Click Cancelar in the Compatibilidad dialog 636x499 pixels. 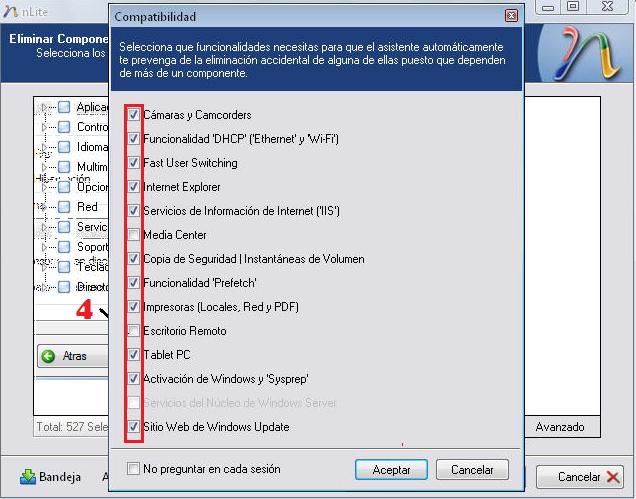(x=472, y=469)
